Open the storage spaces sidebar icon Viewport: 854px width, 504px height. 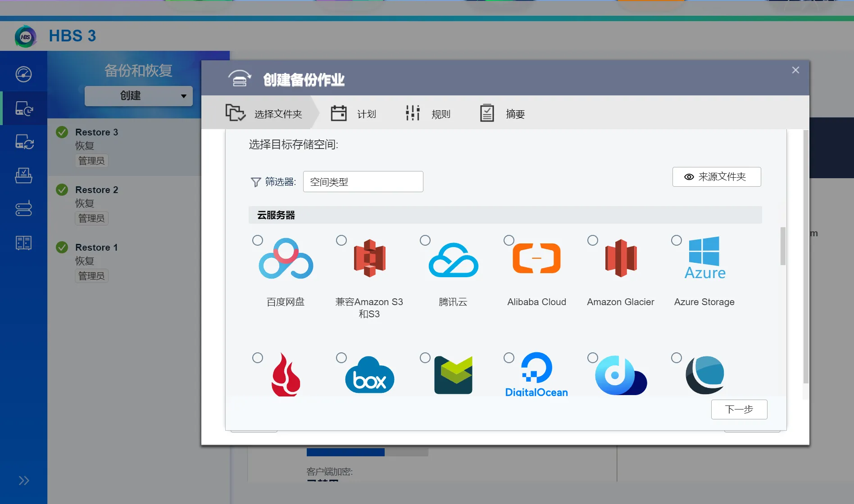23,209
